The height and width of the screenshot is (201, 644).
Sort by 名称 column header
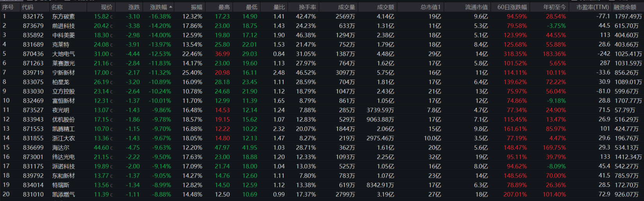[x=57, y=7]
